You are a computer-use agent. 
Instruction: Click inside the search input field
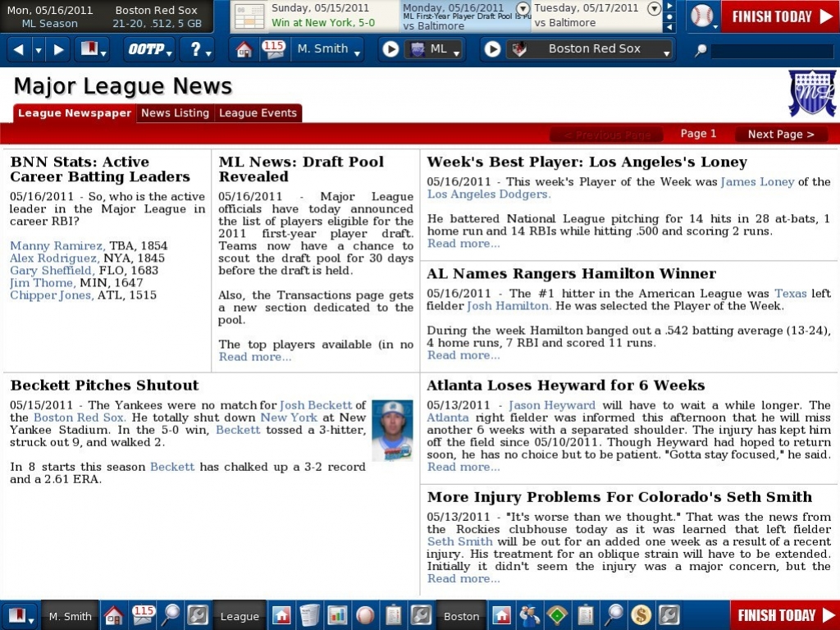pyautogui.click(x=771, y=51)
